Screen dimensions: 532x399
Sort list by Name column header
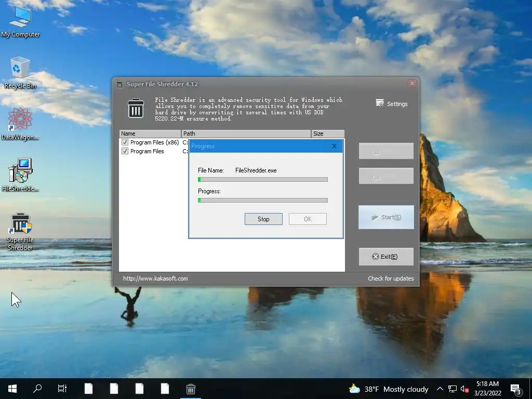[x=150, y=134]
